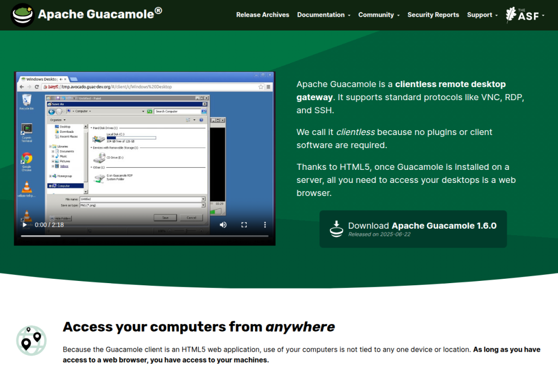Open Release Archives page
The image size is (558, 392).
263,15
